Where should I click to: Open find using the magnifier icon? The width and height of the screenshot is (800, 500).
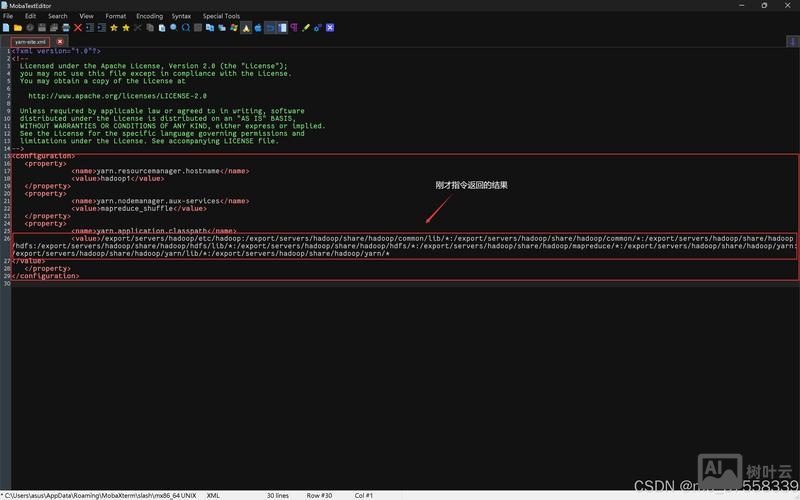[174, 28]
